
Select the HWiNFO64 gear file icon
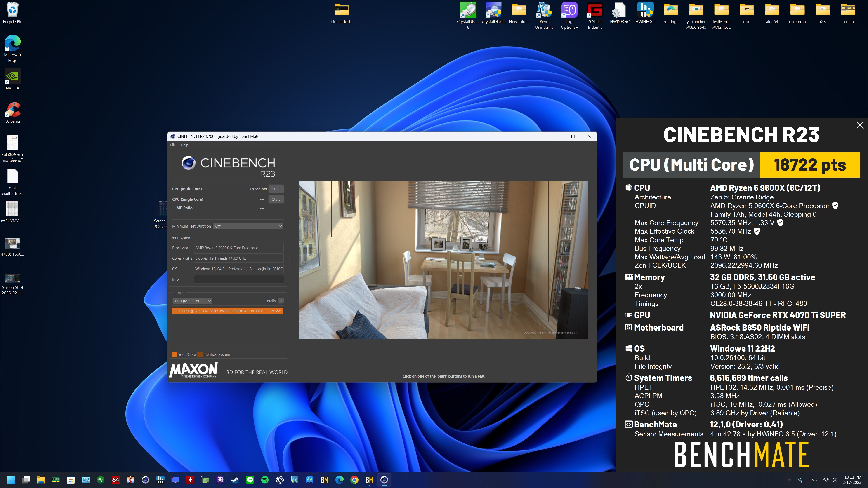(620, 13)
